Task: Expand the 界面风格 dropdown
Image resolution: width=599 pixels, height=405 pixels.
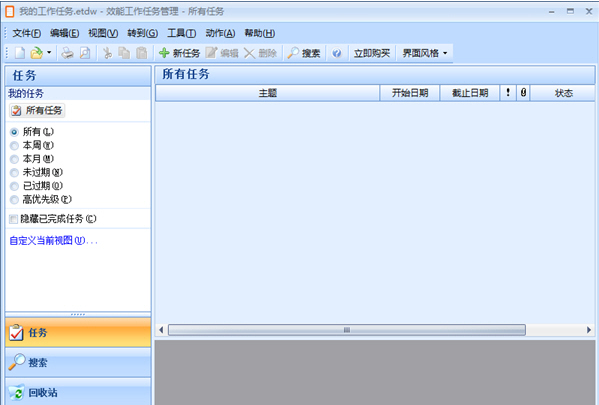Action: click(x=424, y=53)
